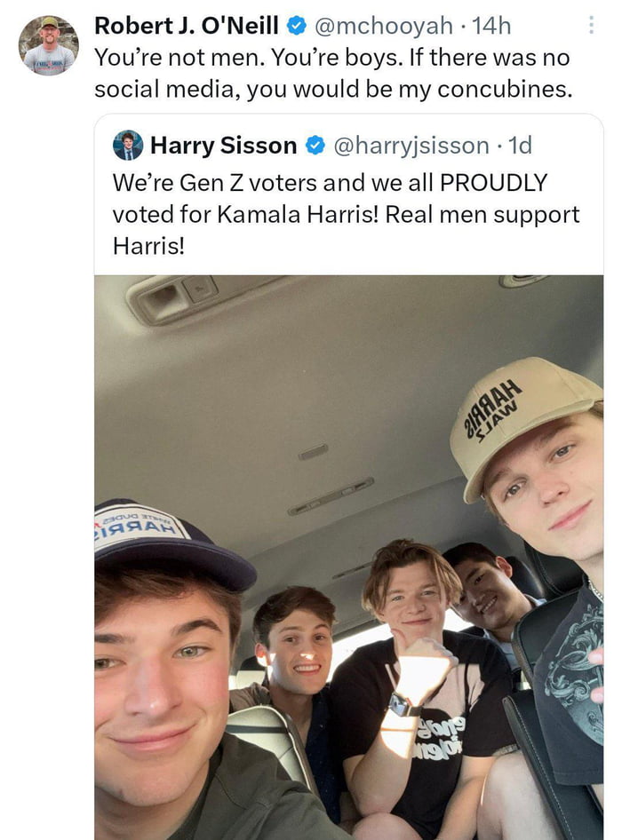Click the 1d timestamp on quoted post
The height and width of the screenshot is (840, 622).
click(x=520, y=145)
